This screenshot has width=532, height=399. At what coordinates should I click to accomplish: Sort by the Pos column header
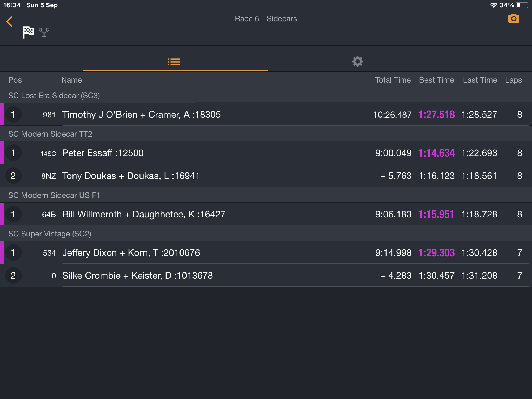point(15,80)
